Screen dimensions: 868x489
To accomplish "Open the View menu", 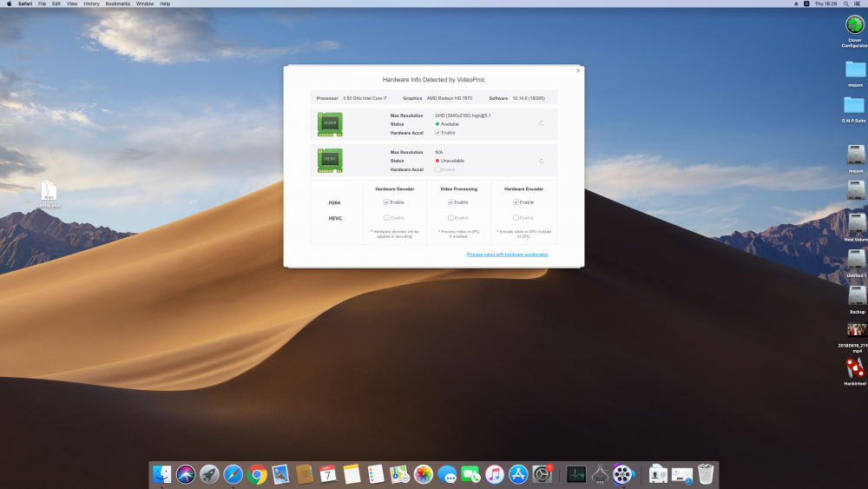I will [72, 3].
